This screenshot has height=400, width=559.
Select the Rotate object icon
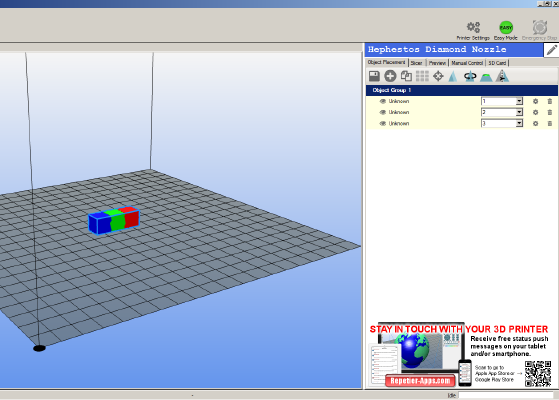pos(470,76)
